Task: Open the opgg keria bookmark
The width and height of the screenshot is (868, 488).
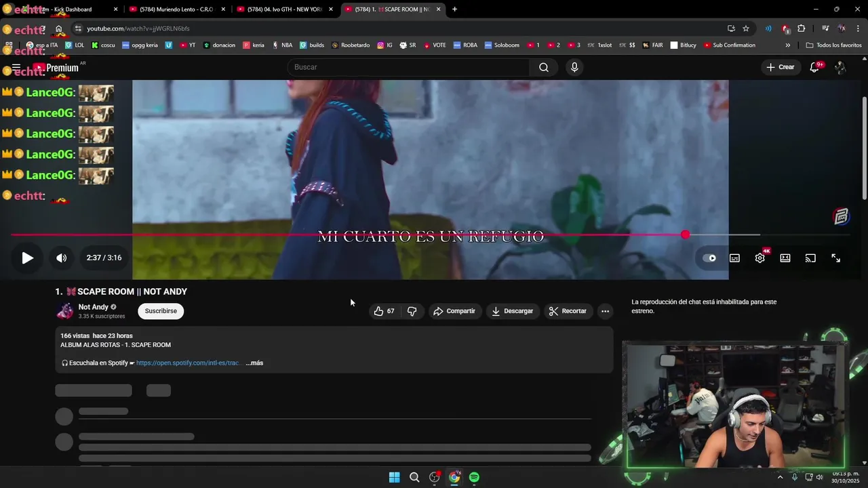Action: point(140,45)
